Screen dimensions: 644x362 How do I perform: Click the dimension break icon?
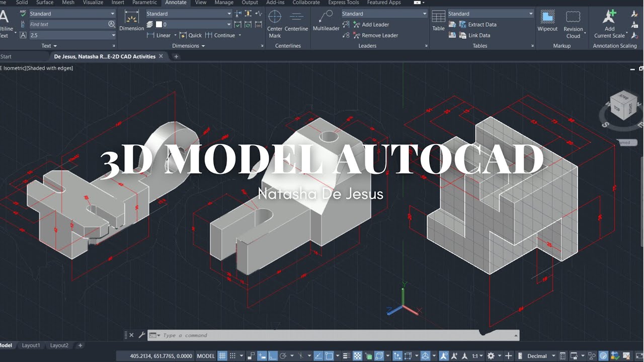(x=238, y=14)
